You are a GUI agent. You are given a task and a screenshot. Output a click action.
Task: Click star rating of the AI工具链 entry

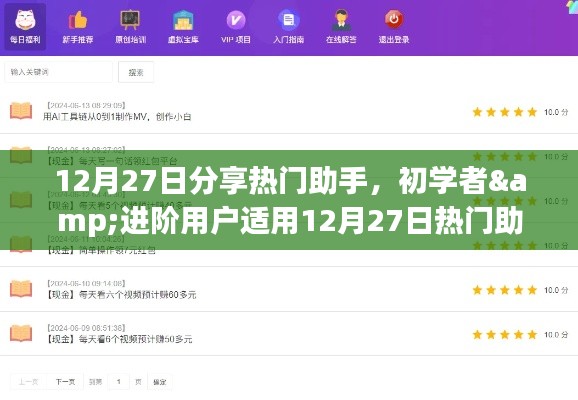[x=505, y=112]
